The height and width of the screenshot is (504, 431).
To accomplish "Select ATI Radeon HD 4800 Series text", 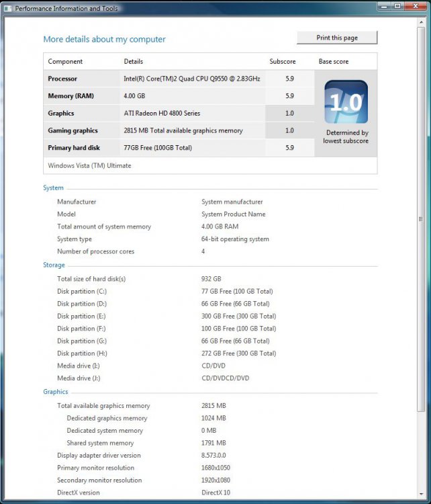I will (x=162, y=113).
